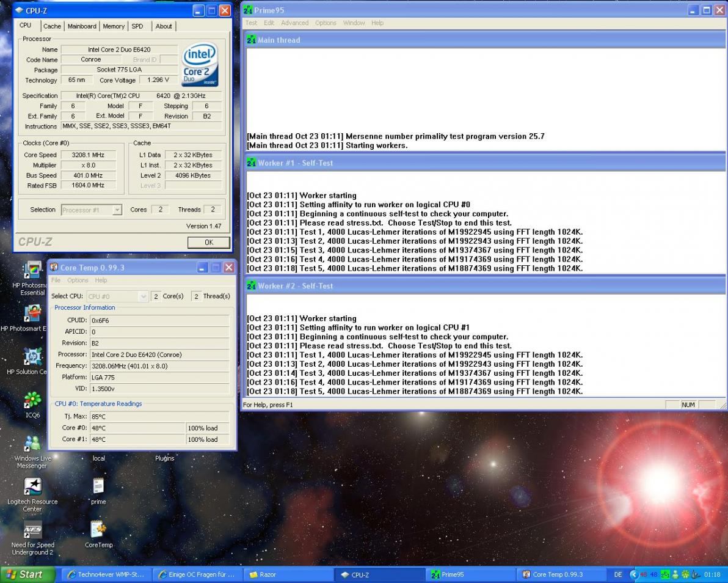The image size is (728, 583).
Task: Open the Test menu in Prime95
Action: click(x=251, y=23)
